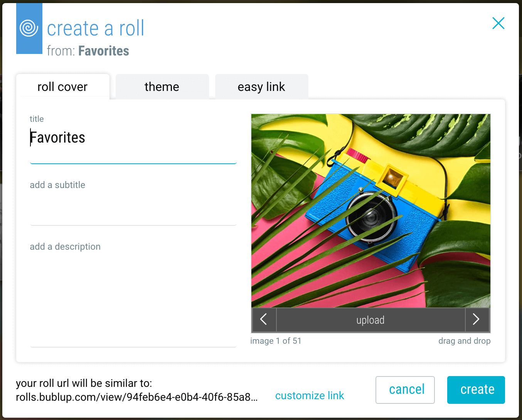The width and height of the screenshot is (522, 420).
Task: Cancel creating the roll
Action: click(405, 390)
